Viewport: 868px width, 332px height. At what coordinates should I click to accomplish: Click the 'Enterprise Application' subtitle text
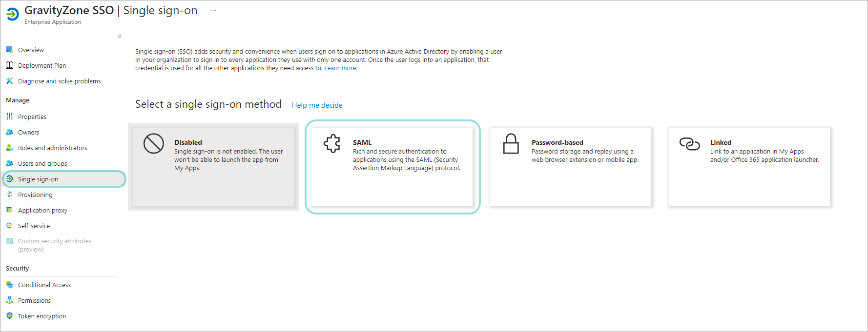pos(53,22)
